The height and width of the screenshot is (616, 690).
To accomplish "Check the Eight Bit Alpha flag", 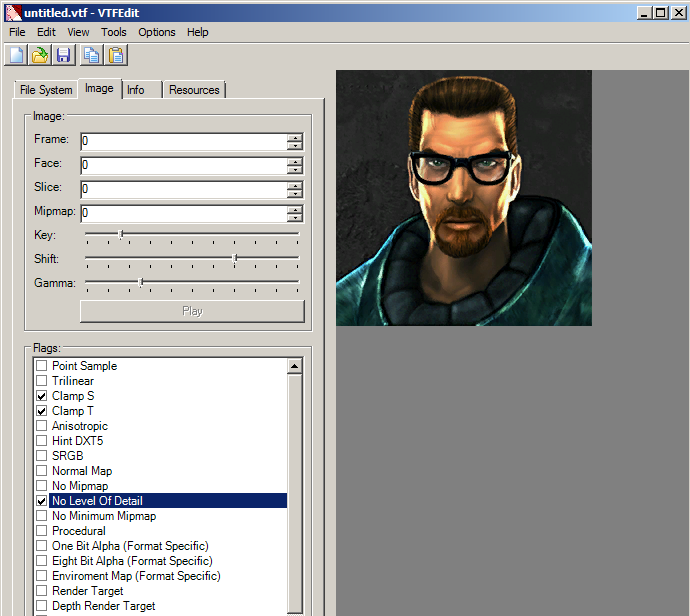I will click(x=41, y=561).
